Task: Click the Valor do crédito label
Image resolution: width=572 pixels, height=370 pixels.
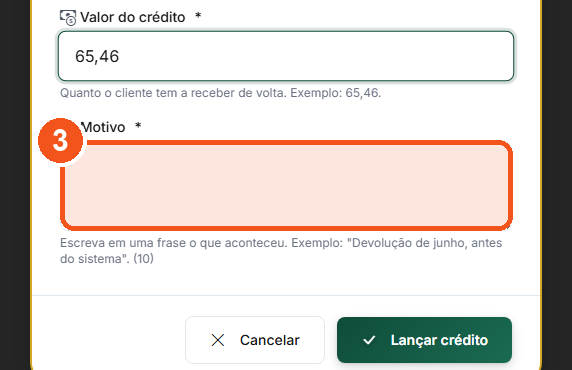Action: click(x=133, y=17)
